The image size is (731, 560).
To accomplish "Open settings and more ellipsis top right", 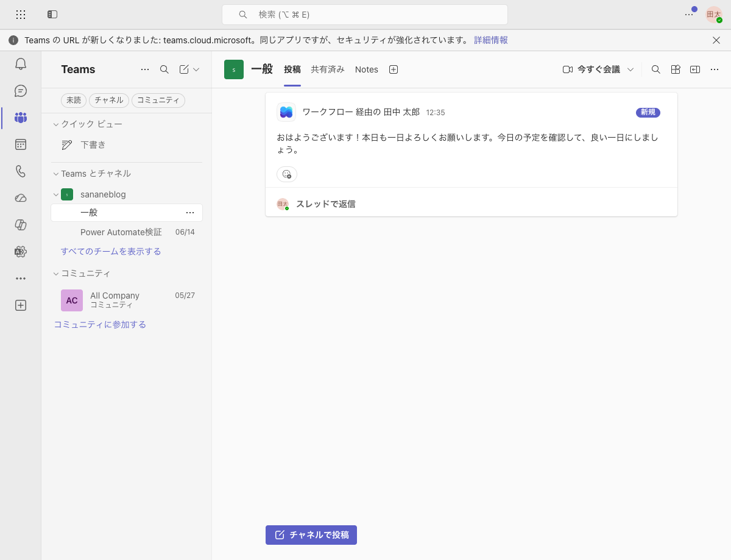I will point(689,15).
